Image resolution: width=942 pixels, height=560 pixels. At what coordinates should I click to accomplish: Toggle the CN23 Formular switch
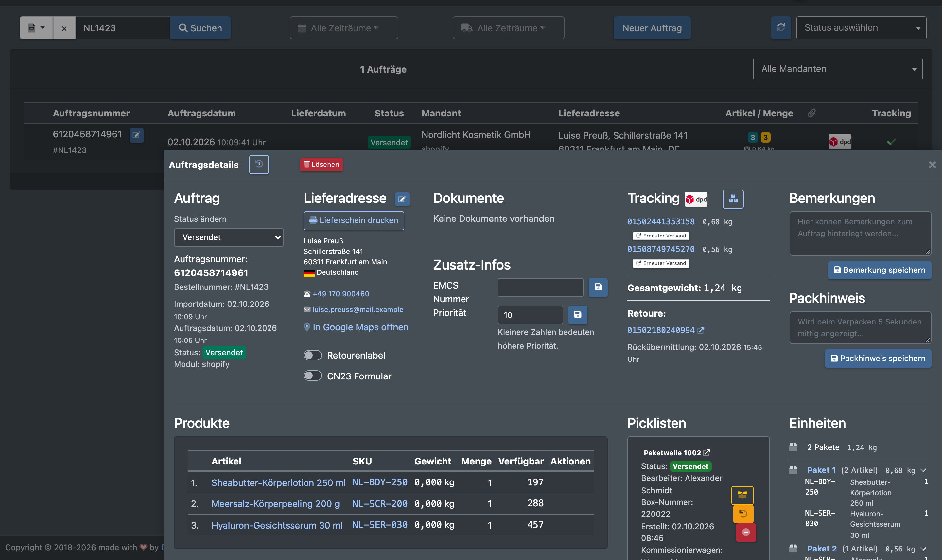pyautogui.click(x=312, y=376)
